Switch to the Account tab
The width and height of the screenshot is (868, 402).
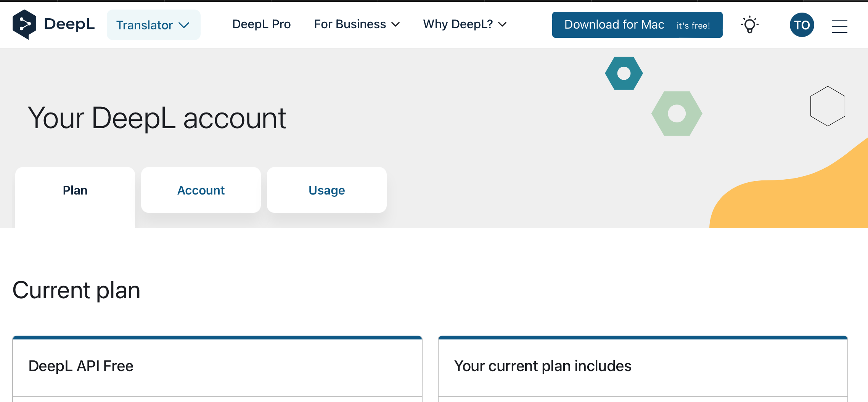click(x=201, y=190)
